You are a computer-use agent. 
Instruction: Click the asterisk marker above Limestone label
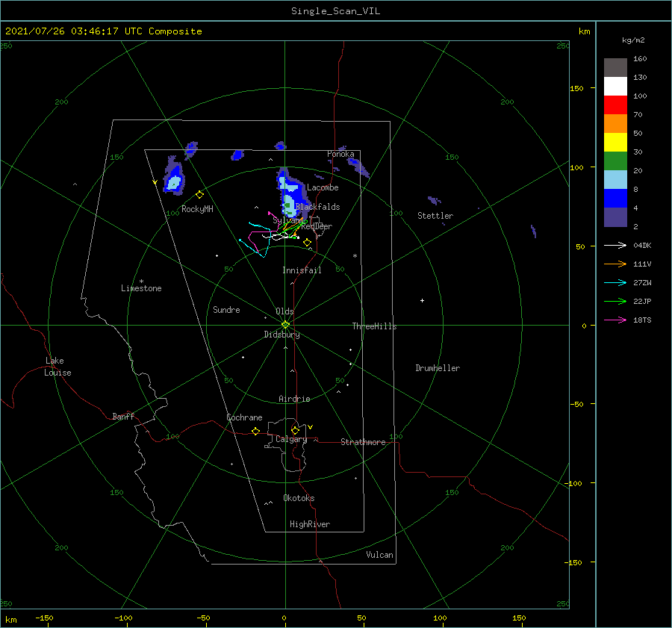[x=141, y=282]
